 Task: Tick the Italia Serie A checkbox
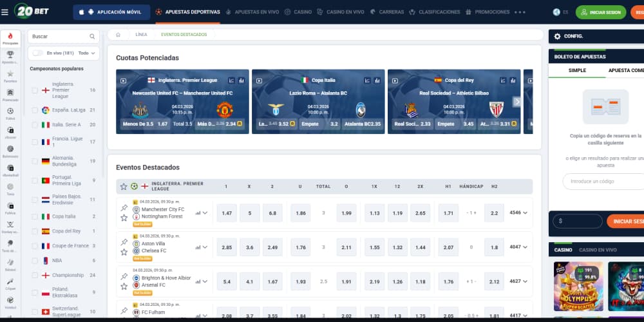(35, 125)
